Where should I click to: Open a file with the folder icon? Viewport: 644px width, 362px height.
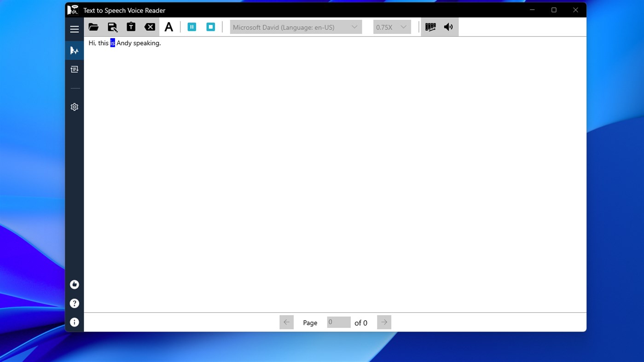93,27
